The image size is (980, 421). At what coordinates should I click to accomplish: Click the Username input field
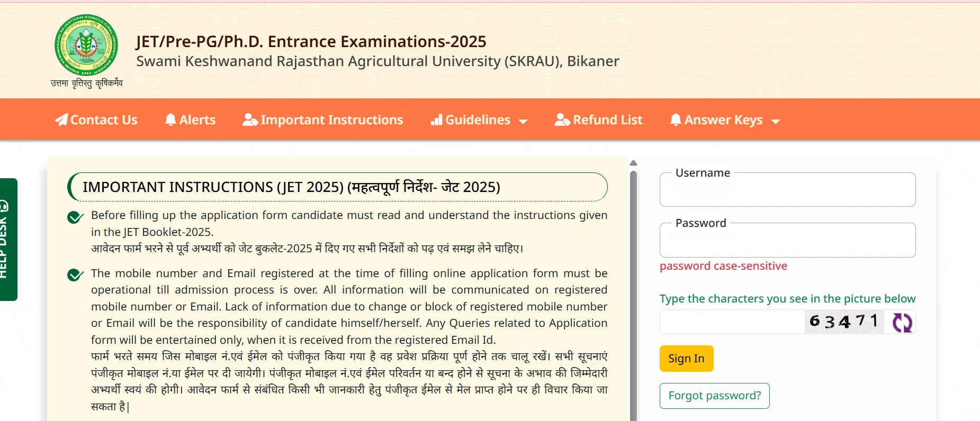tap(787, 191)
